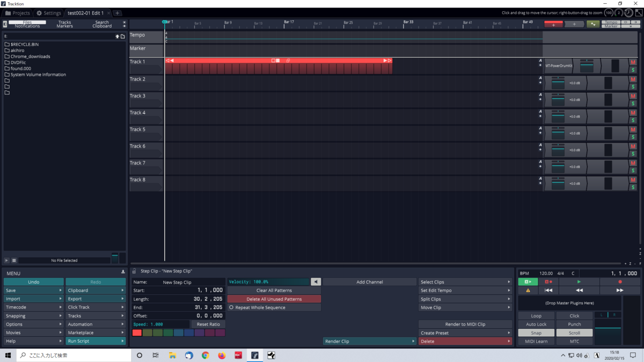This screenshot has height=362, width=644.
Task: Click the new folder icon in browser
Action: [x=123, y=36]
